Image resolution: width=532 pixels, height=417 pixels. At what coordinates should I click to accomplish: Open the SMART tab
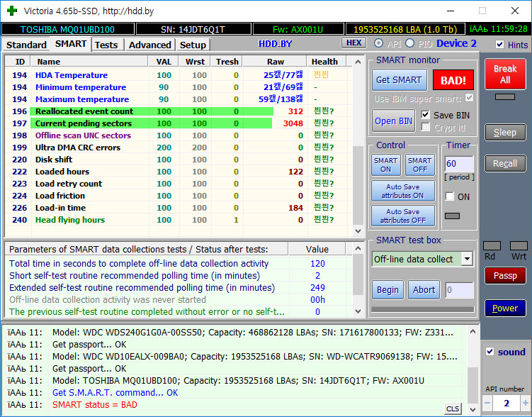click(x=71, y=44)
